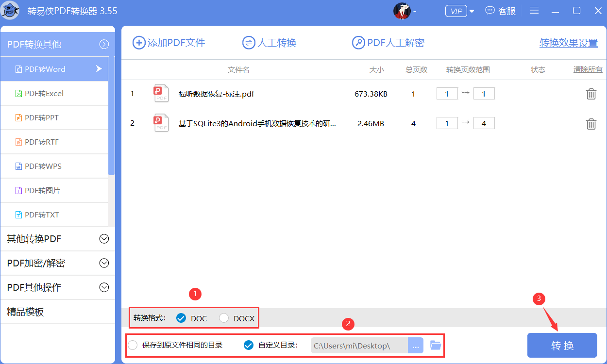The width and height of the screenshot is (607, 364).
Task: Click start page field of 福昕数据恢复 row
Action: (447, 94)
